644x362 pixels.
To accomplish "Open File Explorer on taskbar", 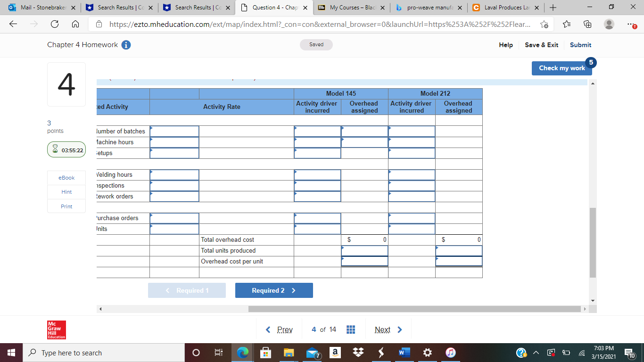I will (289, 353).
